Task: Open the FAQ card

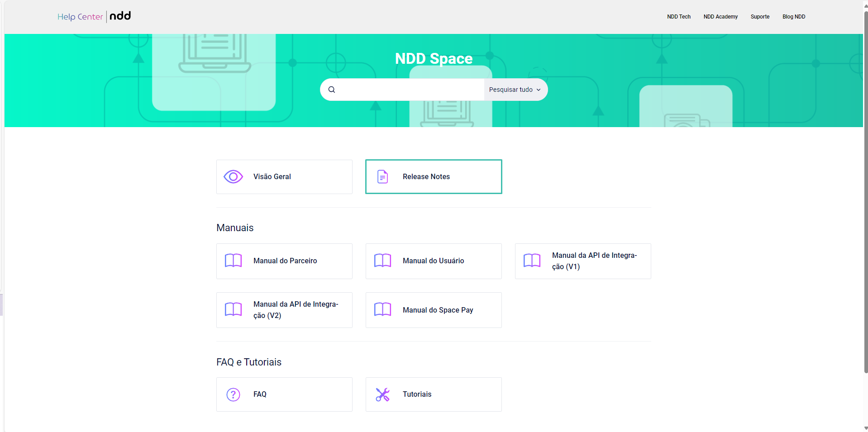Action: click(x=284, y=394)
